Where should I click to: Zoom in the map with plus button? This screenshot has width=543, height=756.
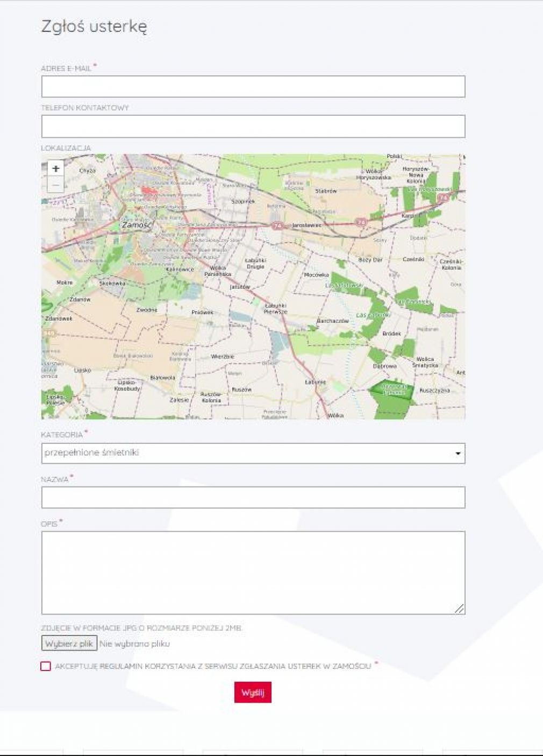[55, 168]
